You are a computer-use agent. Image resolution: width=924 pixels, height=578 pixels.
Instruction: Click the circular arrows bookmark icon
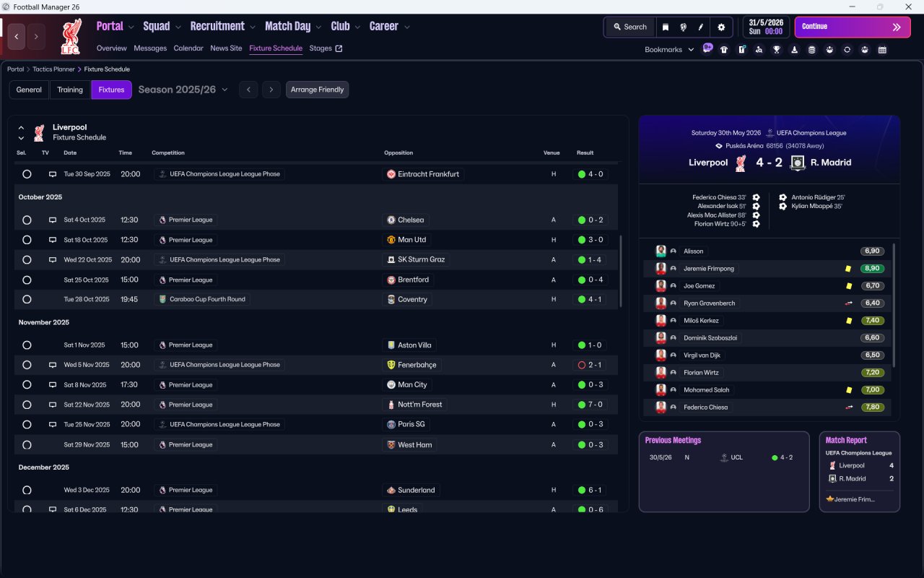pos(847,50)
